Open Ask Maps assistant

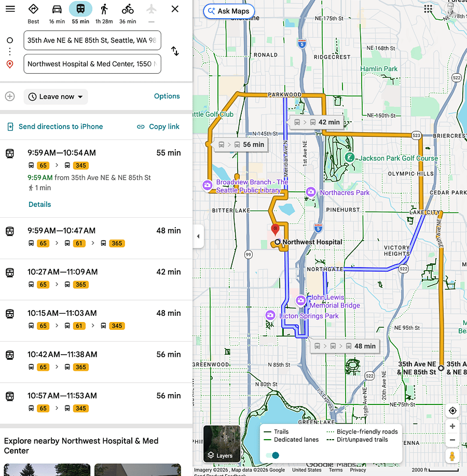pos(229,11)
